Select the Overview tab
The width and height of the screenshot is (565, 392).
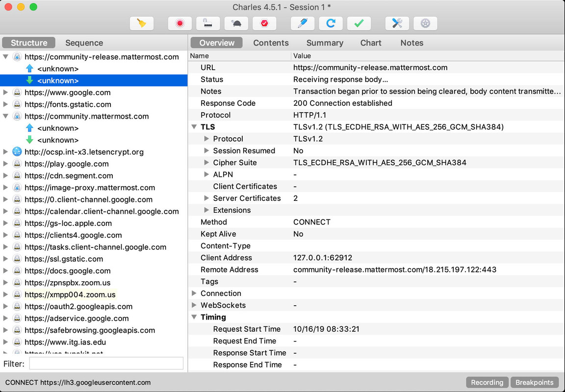pyautogui.click(x=217, y=43)
